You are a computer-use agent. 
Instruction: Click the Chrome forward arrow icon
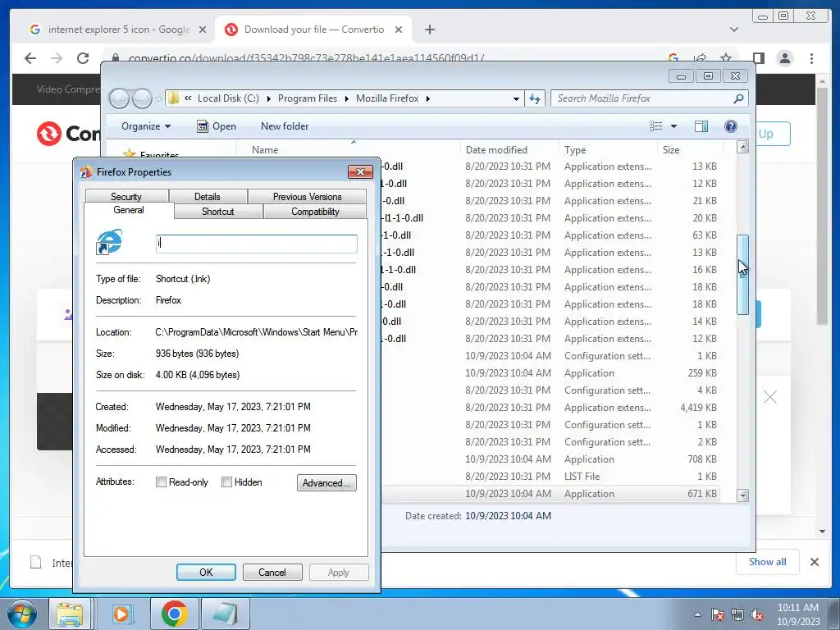[57, 58]
